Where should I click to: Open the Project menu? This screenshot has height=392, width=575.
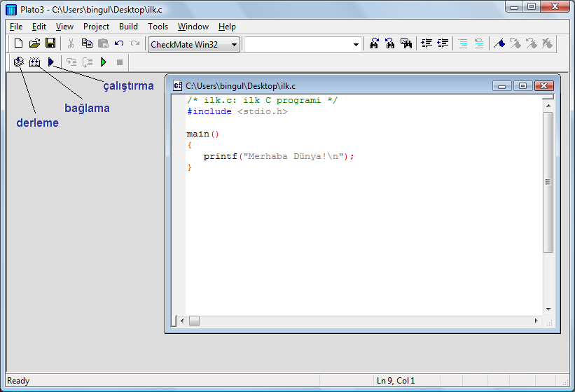pos(96,27)
